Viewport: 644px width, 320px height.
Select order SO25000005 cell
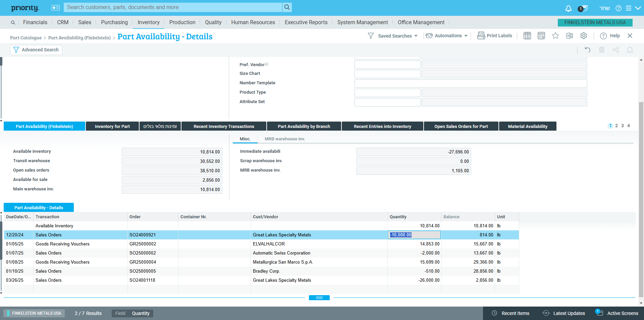[x=153, y=271]
